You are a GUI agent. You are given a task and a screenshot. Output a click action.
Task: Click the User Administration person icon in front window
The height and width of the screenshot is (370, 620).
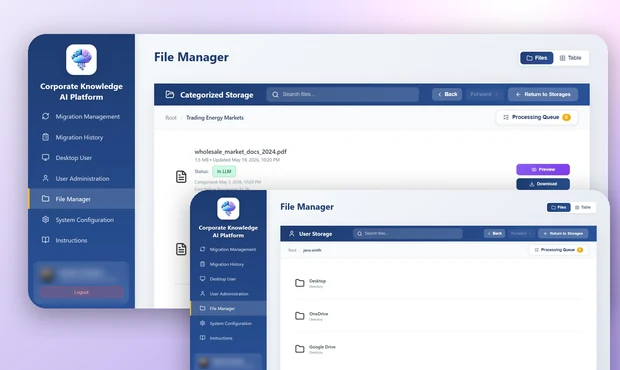[202, 293]
